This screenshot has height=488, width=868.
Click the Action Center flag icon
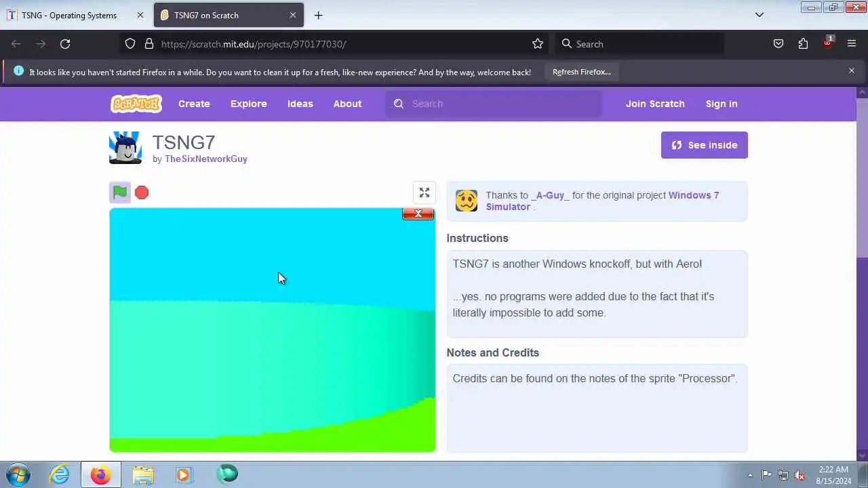click(766, 475)
